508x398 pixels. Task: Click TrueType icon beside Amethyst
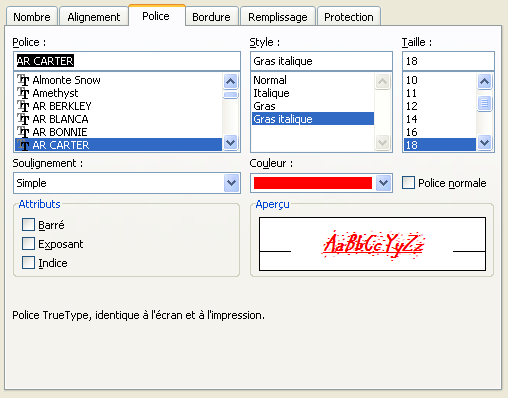click(23, 93)
